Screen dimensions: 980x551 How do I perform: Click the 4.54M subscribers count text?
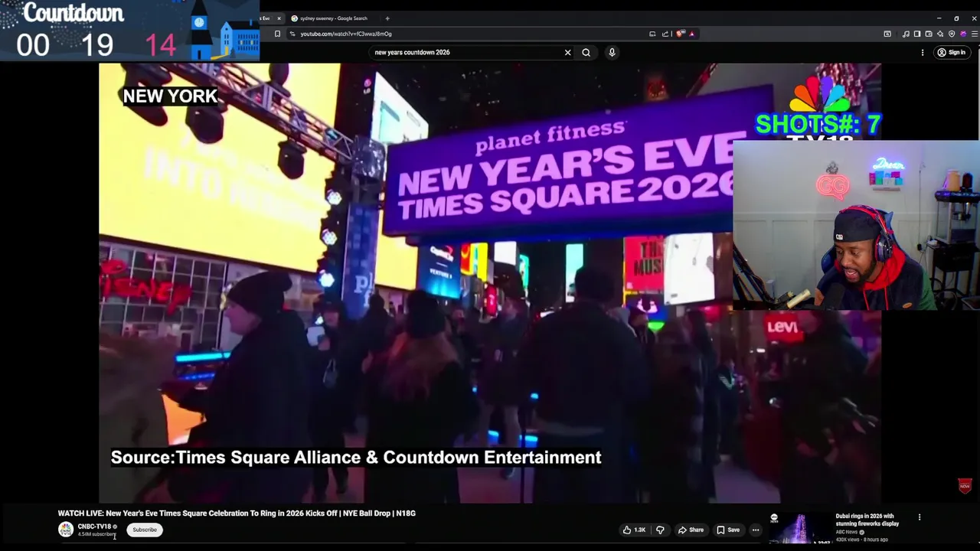[x=96, y=534]
